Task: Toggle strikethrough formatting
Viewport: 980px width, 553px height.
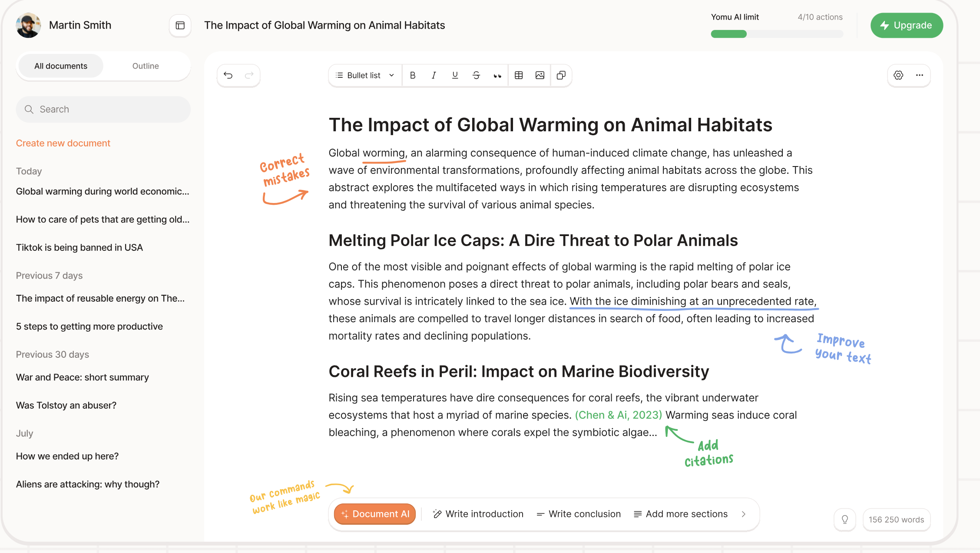Action: pyautogui.click(x=476, y=75)
